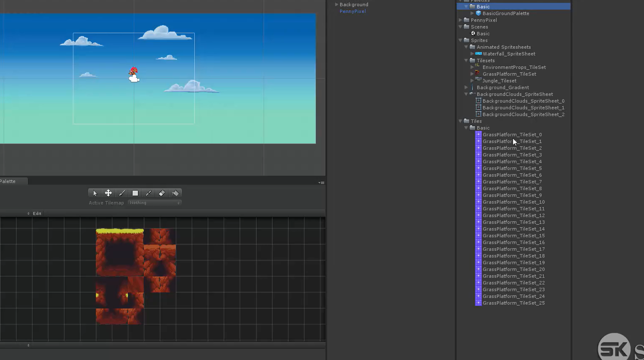Expand the Waterfall_SpriteSheet sub-assets arrow
Image resolution: width=644 pixels, height=360 pixels.
(x=472, y=54)
